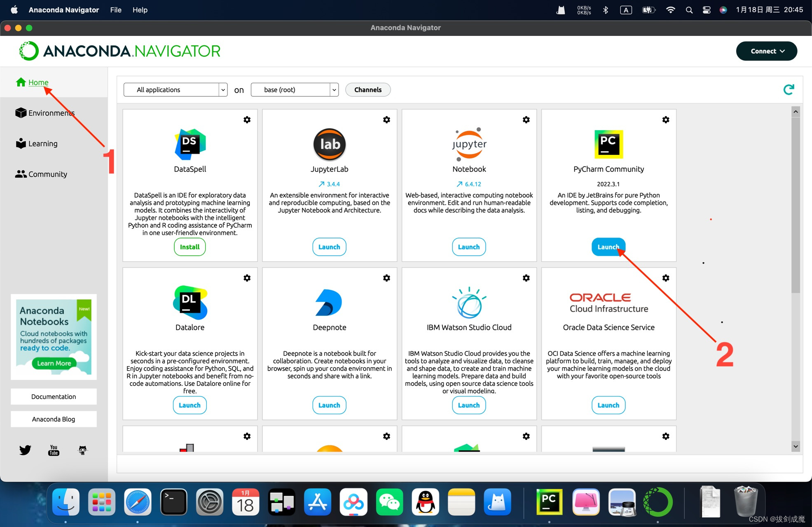Open the Environments section

coord(52,112)
